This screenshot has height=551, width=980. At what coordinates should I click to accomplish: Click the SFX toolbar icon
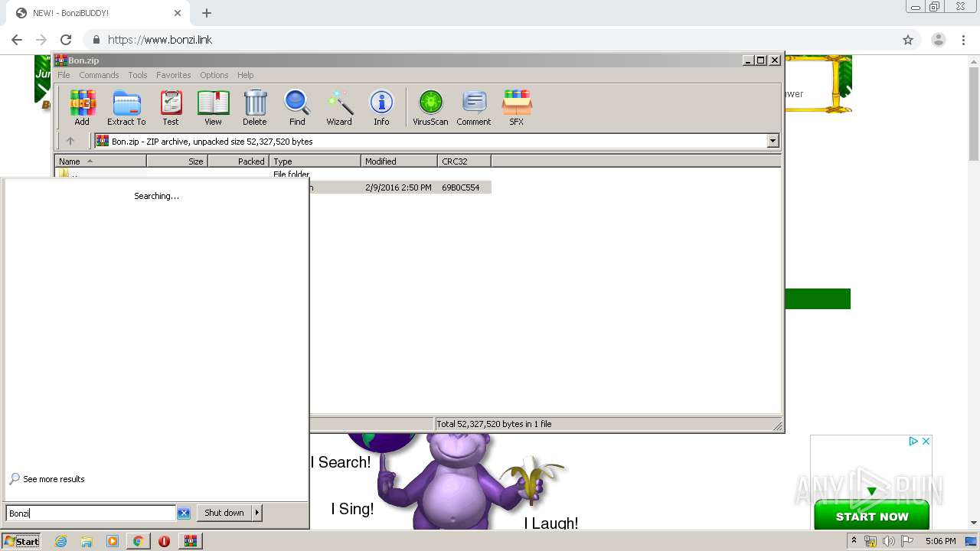pyautogui.click(x=517, y=107)
